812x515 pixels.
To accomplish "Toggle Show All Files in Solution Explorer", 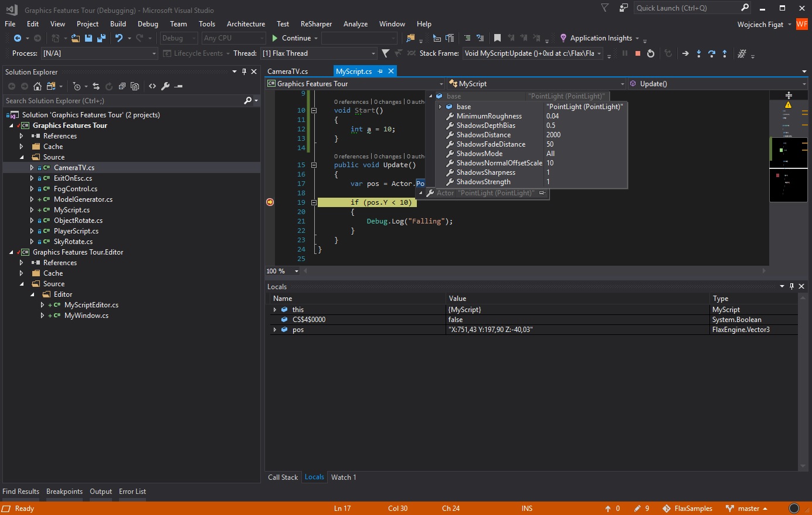I will pyautogui.click(x=135, y=86).
